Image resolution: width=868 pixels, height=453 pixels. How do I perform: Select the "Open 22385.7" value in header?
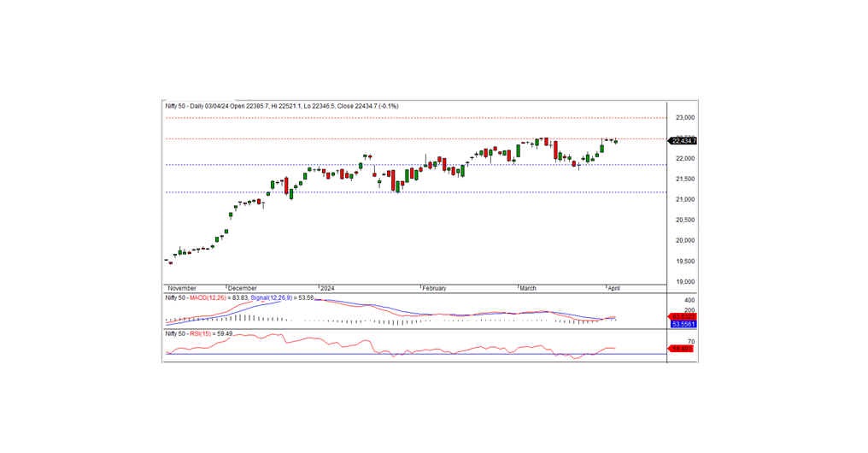(248, 106)
